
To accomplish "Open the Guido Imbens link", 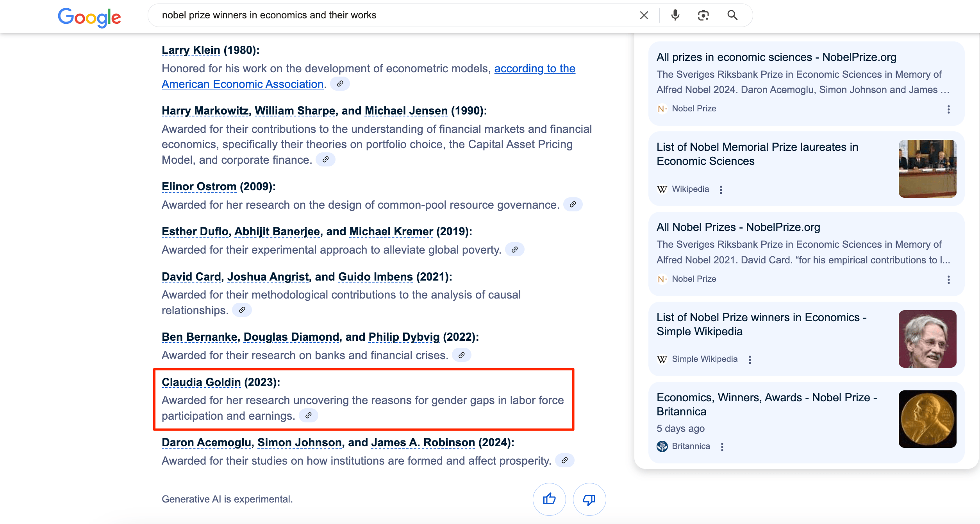I will point(375,277).
